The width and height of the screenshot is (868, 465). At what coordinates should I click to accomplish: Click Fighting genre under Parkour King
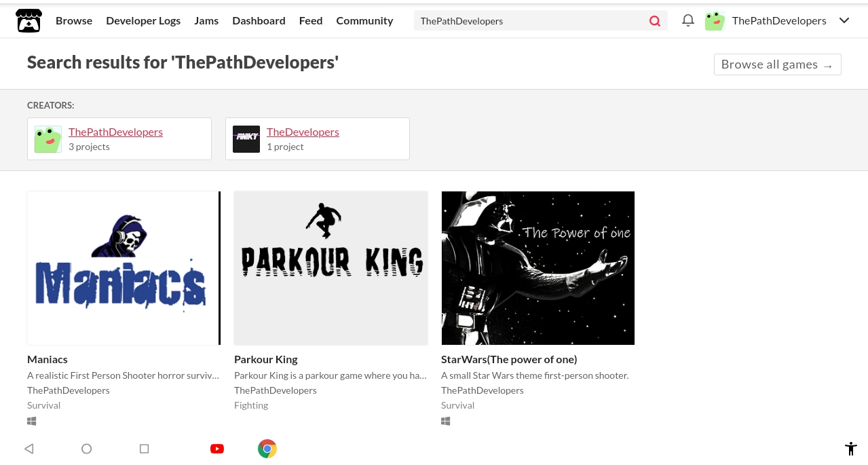[251, 405]
